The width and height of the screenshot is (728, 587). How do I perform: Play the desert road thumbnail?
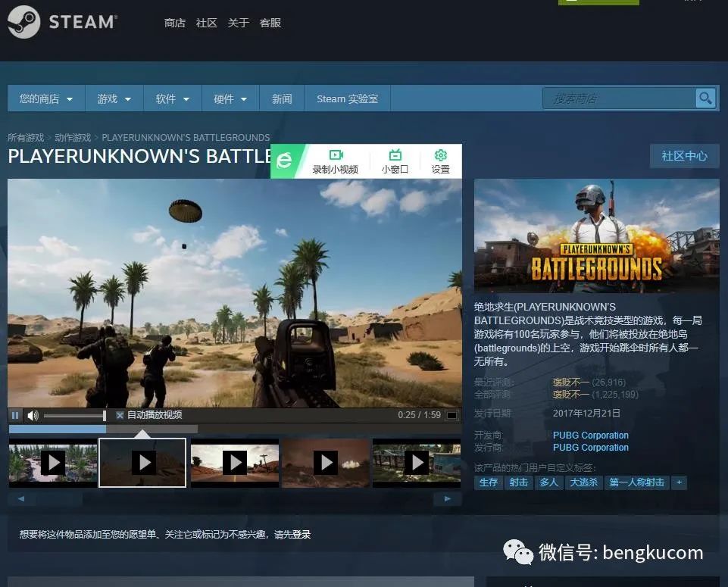click(235, 463)
